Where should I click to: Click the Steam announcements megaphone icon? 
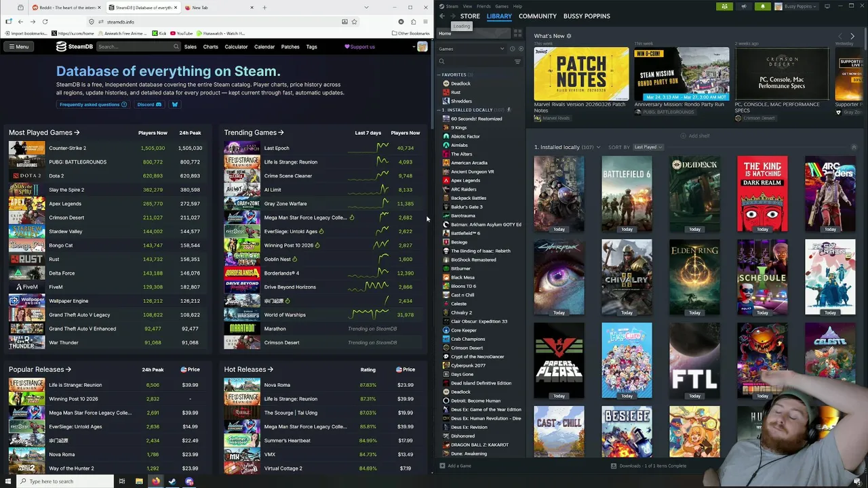pos(743,6)
